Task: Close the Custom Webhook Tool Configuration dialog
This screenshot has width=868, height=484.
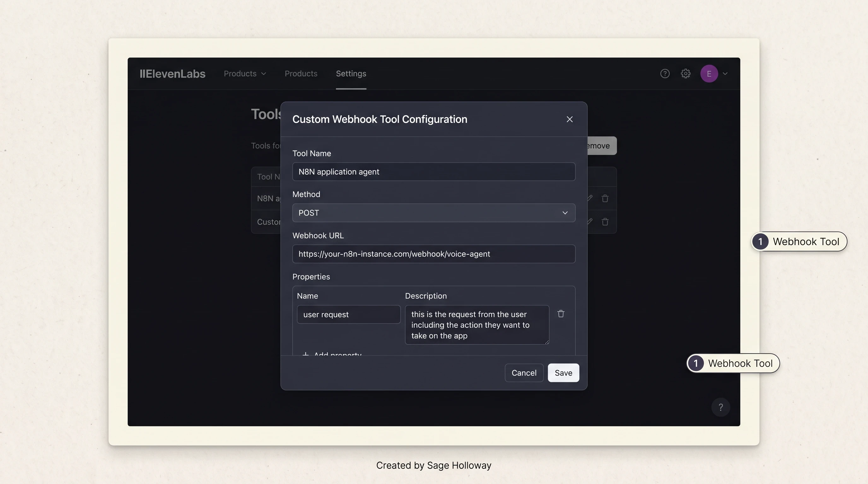Action: 569,119
